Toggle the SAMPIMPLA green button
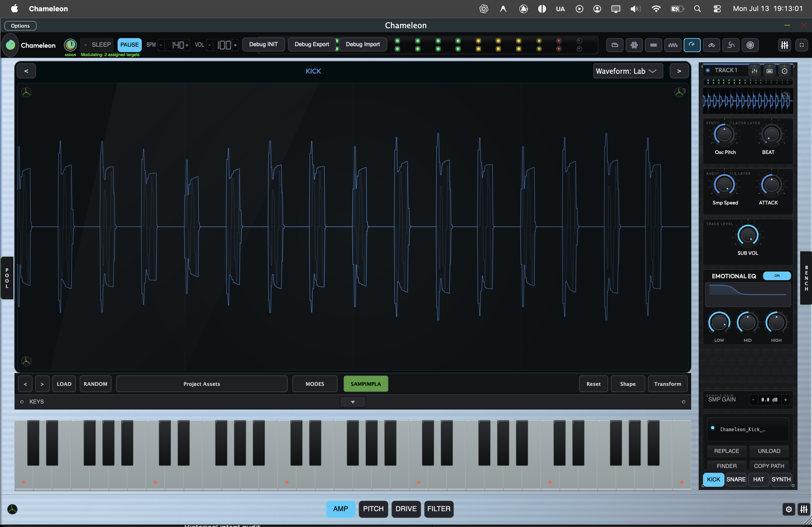The image size is (812, 527). (x=366, y=384)
